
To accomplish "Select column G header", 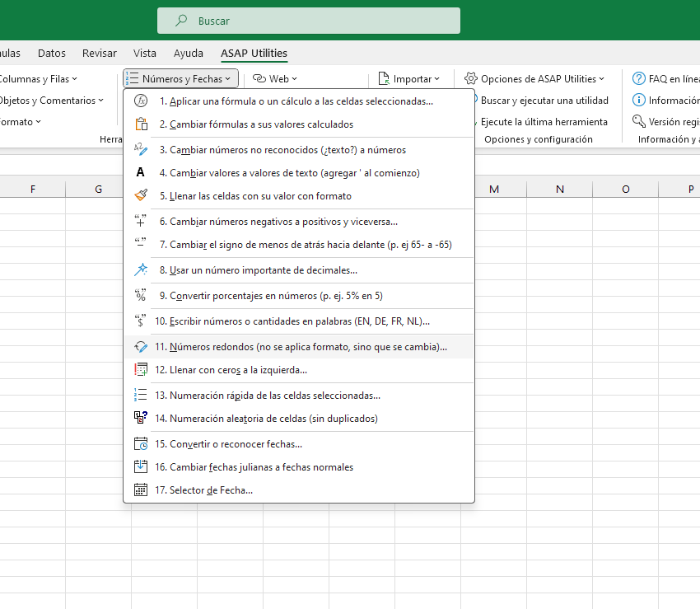I will coord(98,190).
